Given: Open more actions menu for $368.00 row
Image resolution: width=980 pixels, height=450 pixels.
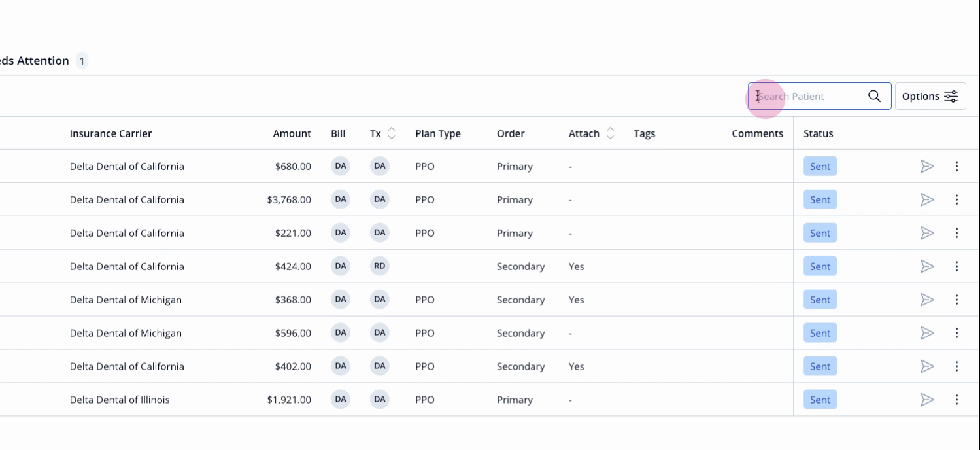Looking at the screenshot, I should click(956, 300).
